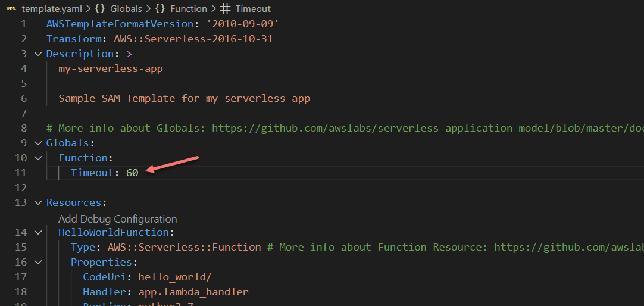Click the Globals braces icon in breadcrumb

[100, 9]
